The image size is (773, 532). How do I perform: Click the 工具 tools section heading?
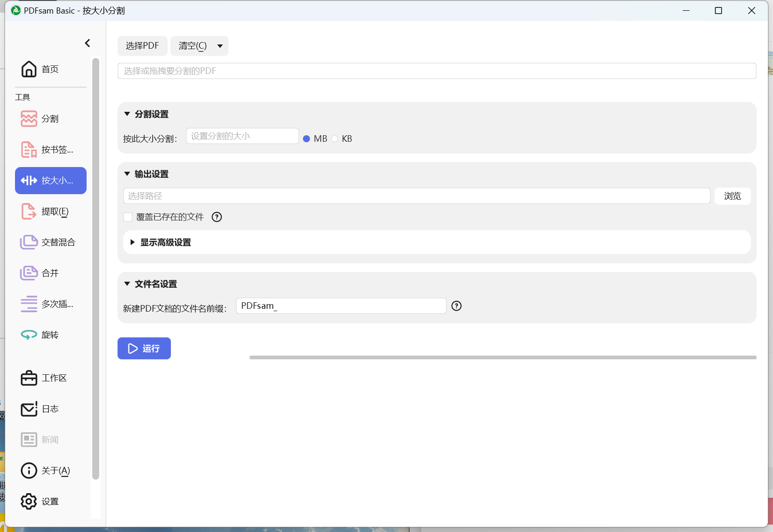pyautogui.click(x=22, y=97)
